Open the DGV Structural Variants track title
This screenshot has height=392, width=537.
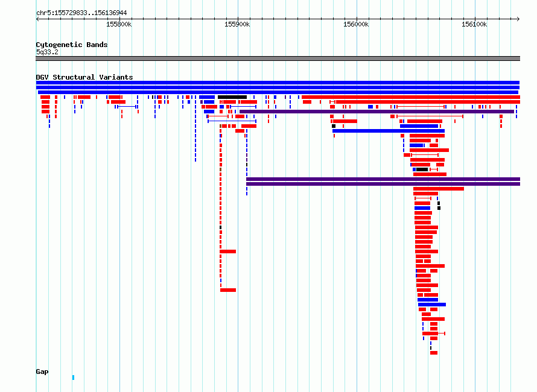(84, 77)
